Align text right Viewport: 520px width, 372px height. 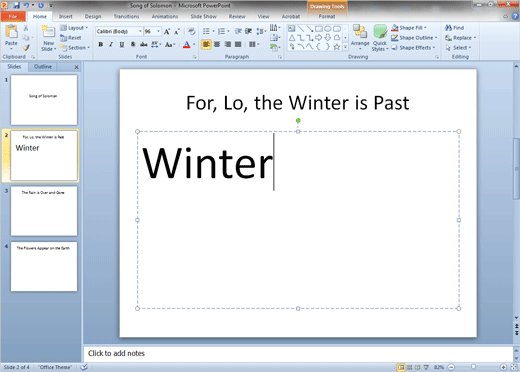[228, 44]
